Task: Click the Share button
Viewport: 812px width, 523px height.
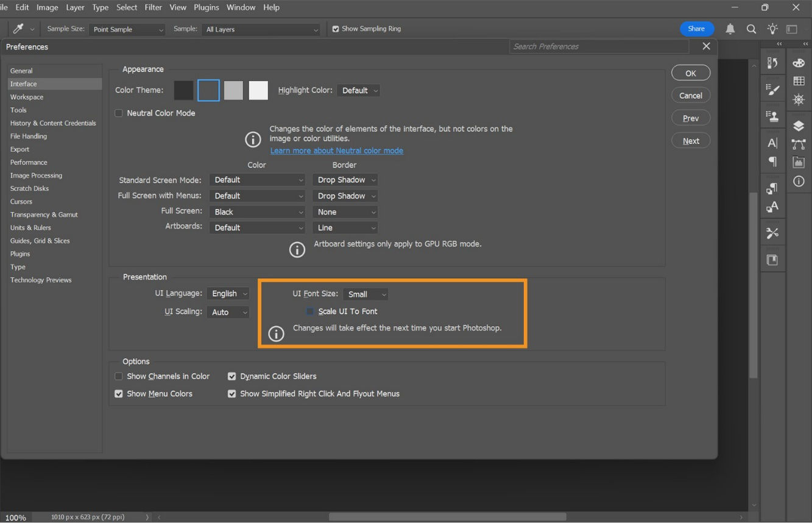Action: (x=696, y=29)
